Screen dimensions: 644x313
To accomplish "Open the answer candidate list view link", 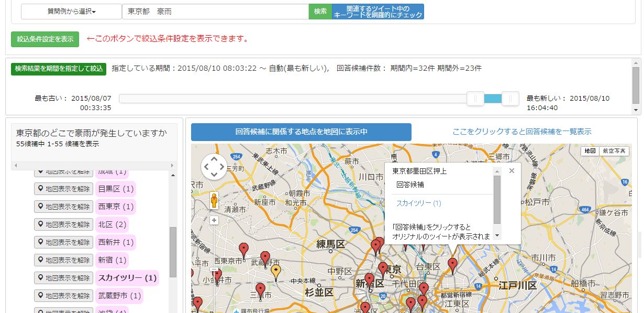I will pos(522,132).
